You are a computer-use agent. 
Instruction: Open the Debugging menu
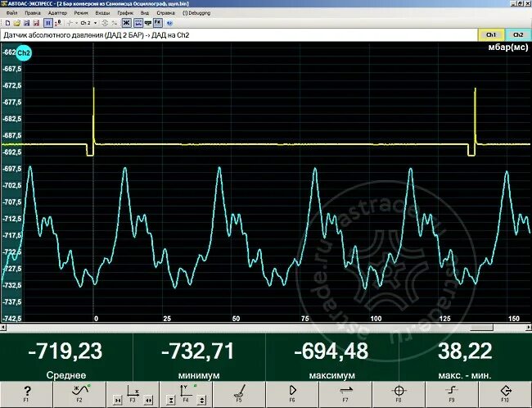tap(196, 13)
